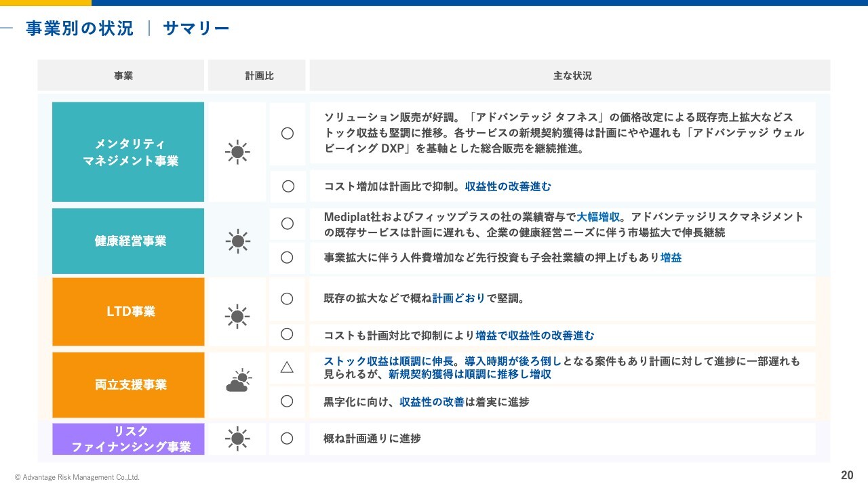Select the circle beside 既存の拡大などで概ね計画どおり

click(x=287, y=298)
